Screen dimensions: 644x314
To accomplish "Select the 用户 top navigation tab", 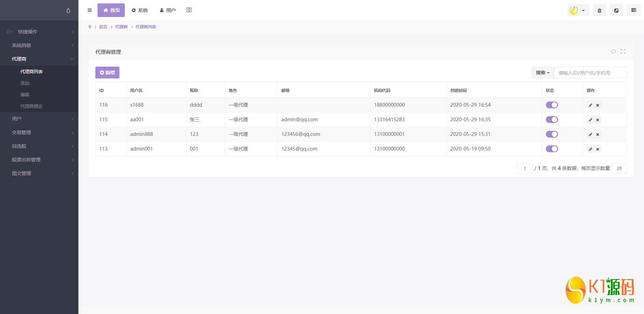I will pos(168,10).
